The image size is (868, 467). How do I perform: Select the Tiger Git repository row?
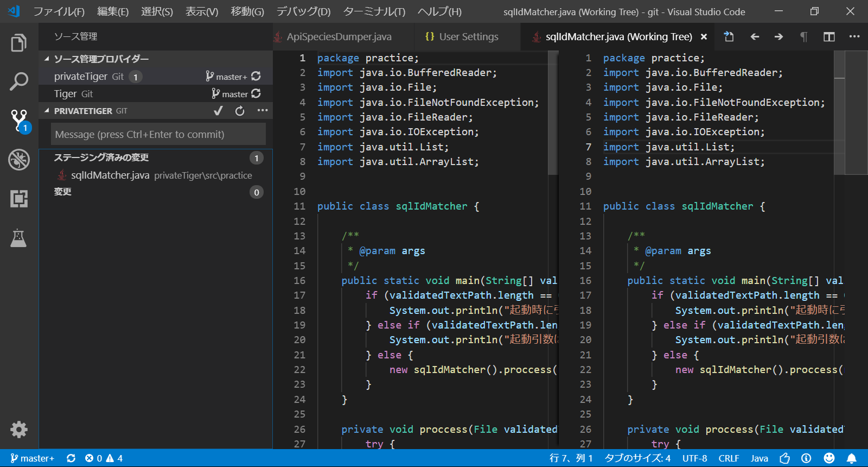tap(156, 94)
